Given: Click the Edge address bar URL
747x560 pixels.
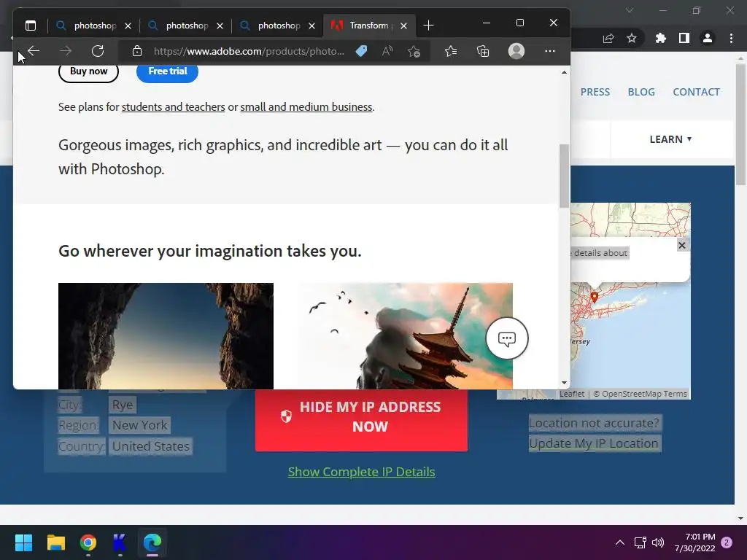Looking at the screenshot, I should tap(249, 51).
